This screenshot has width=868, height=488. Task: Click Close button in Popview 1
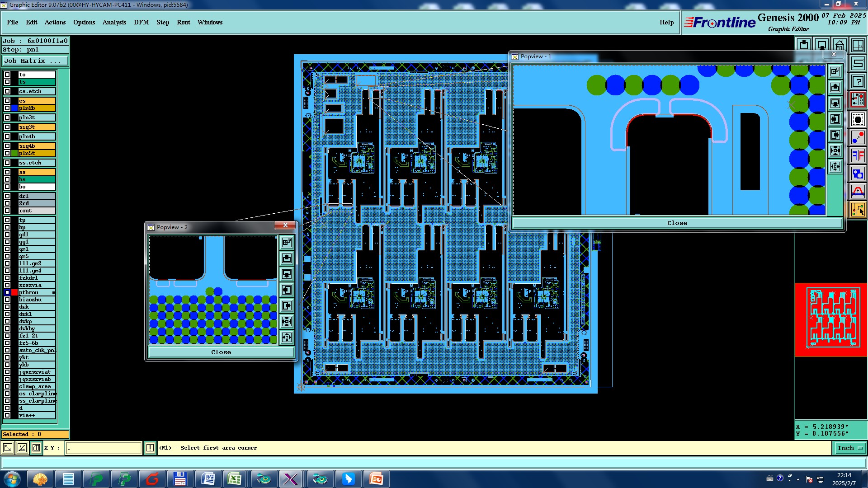677,223
